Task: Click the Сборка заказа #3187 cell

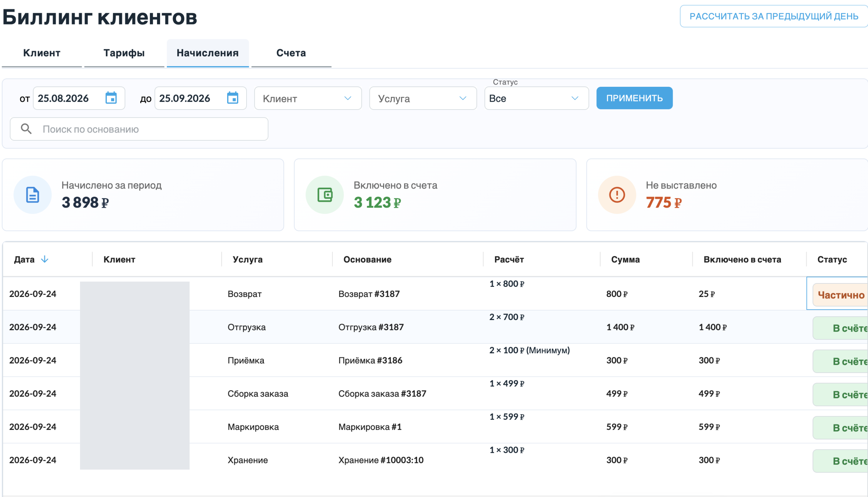Action: 382,394
